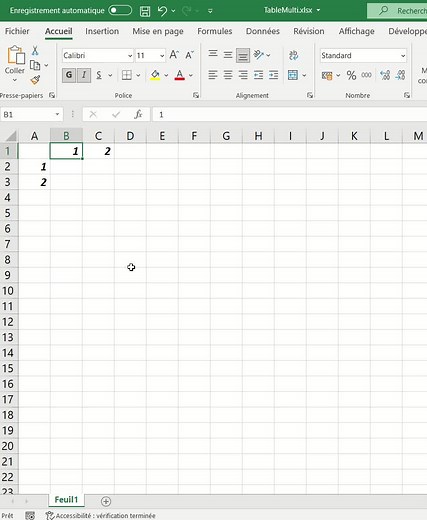Open Police font dialog launcher
This screenshot has width=427, height=520.
click(196, 95)
